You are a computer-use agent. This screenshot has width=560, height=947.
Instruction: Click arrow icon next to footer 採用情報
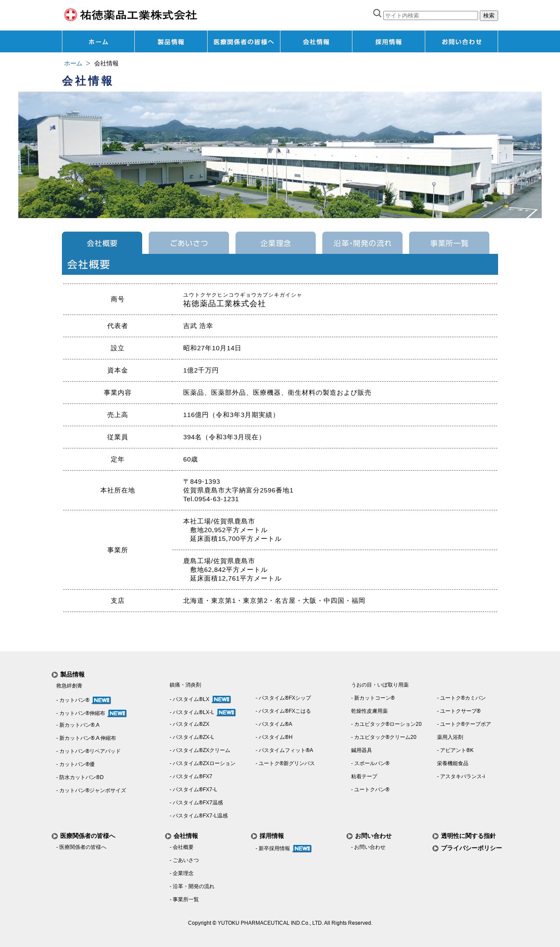[x=254, y=836]
